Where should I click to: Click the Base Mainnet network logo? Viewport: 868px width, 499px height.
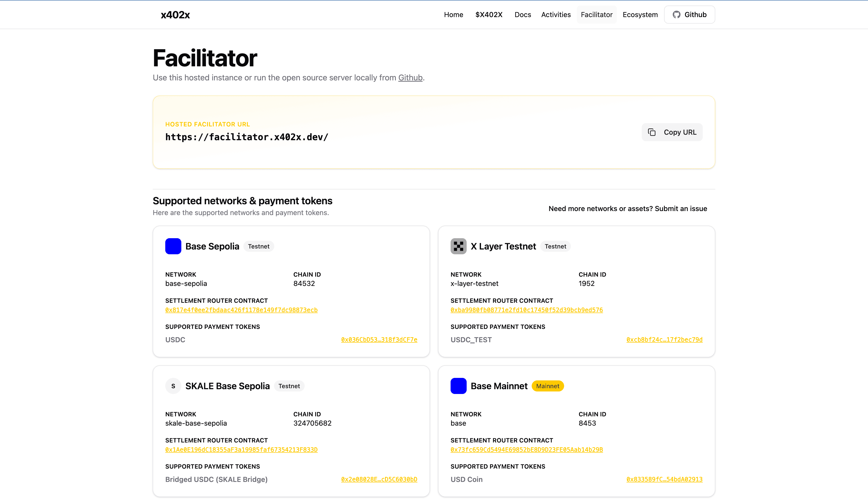coord(458,386)
